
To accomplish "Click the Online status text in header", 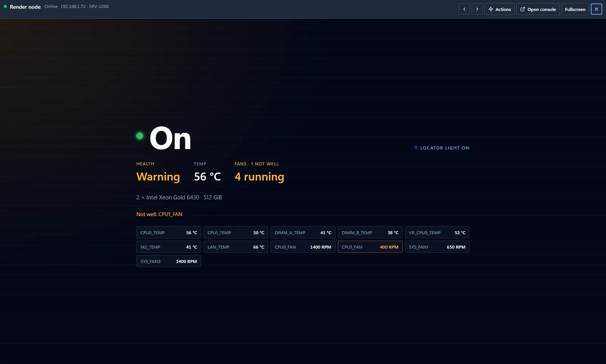I will pyautogui.click(x=51, y=6).
